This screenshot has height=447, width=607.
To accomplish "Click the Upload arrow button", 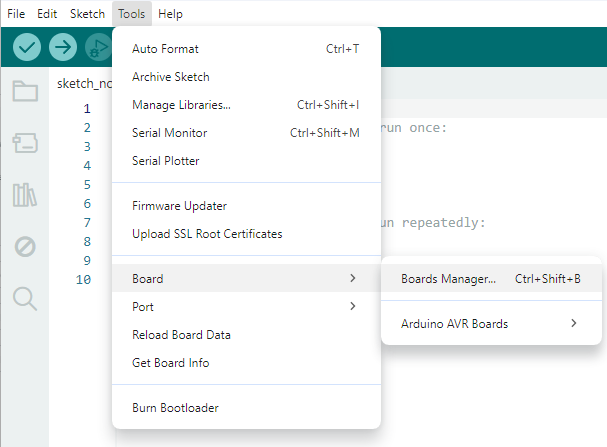I will (x=63, y=48).
